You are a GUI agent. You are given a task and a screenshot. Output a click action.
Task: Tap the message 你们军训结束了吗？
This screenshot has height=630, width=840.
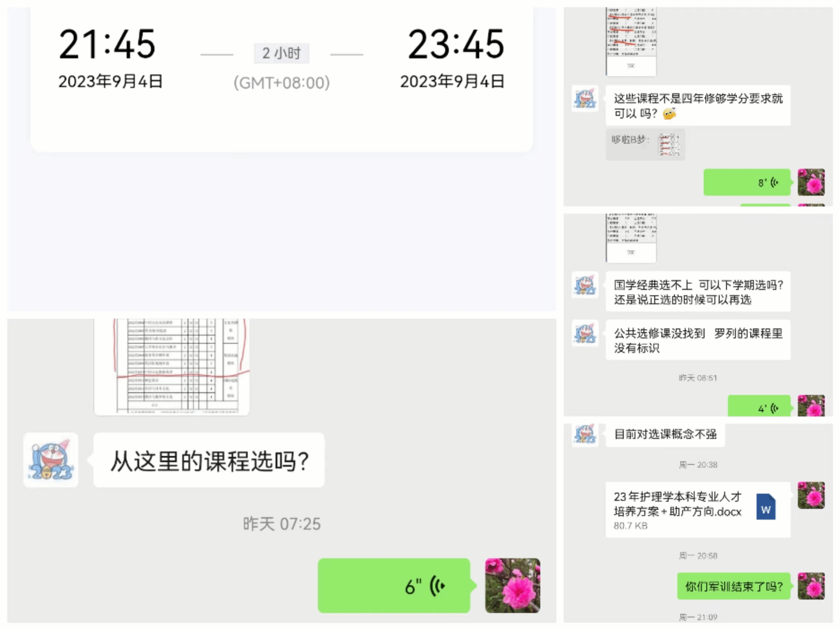pos(733,586)
